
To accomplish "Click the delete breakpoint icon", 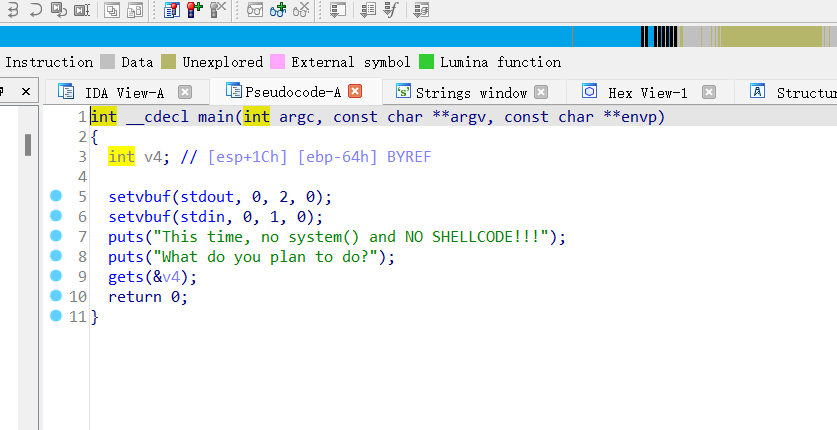I will tap(218, 10).
